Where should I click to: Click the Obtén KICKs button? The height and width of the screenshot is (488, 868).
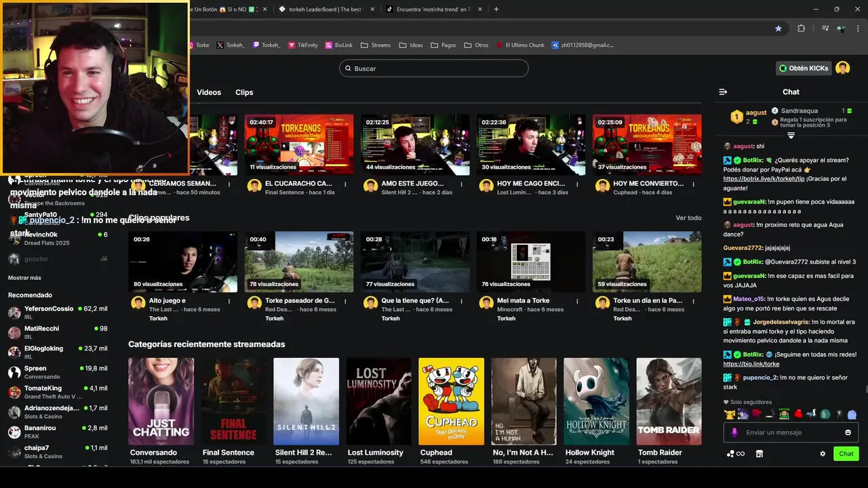point(804,68)
